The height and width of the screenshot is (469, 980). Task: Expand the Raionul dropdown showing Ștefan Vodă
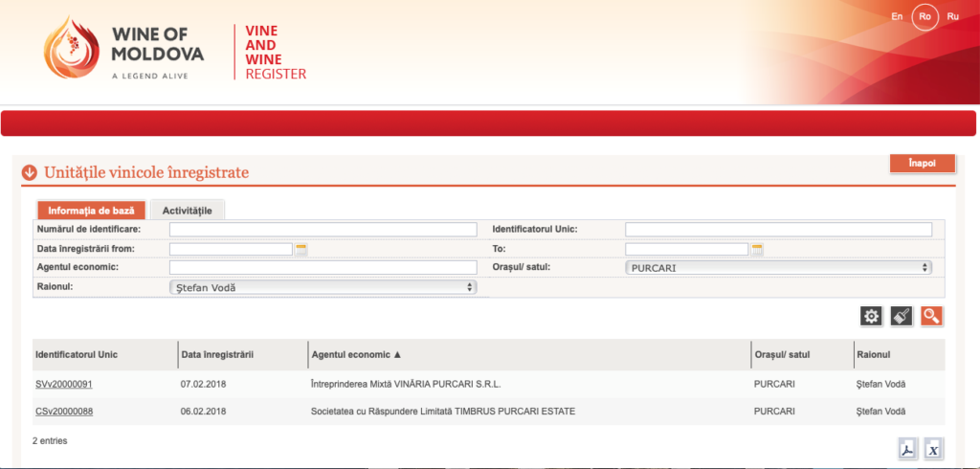[x=323, y=286]
